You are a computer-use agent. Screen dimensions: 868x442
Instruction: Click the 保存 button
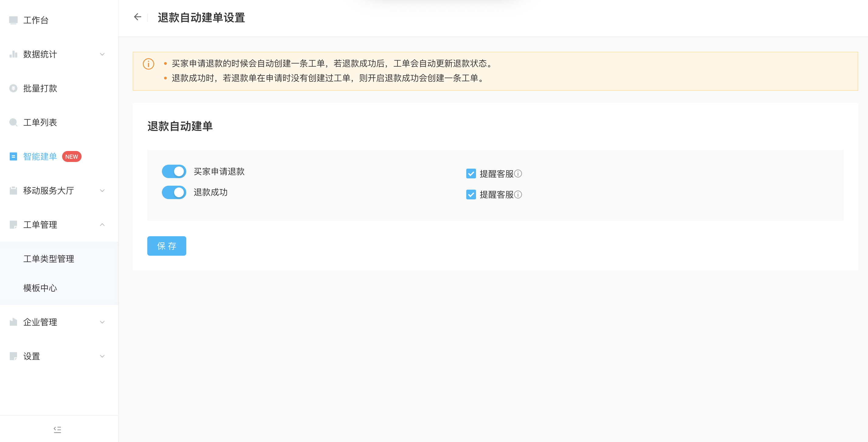pyautogui.click(x=167, y=246)
